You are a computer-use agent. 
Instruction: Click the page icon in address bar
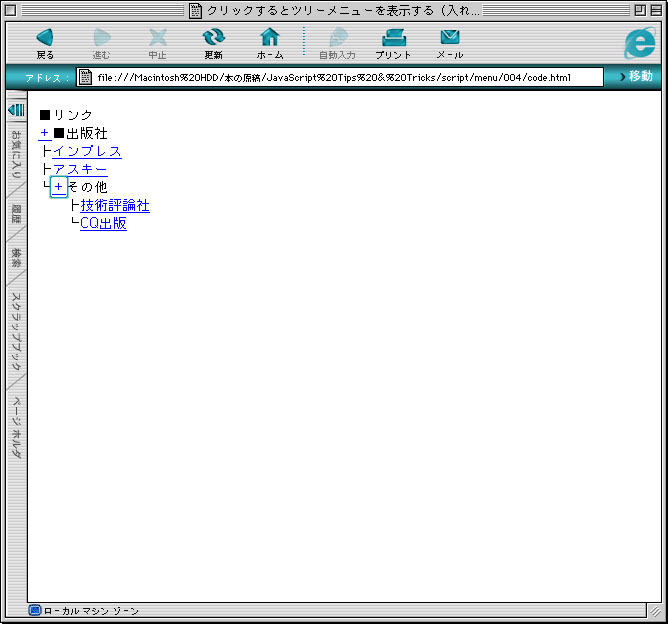(85, 77)
